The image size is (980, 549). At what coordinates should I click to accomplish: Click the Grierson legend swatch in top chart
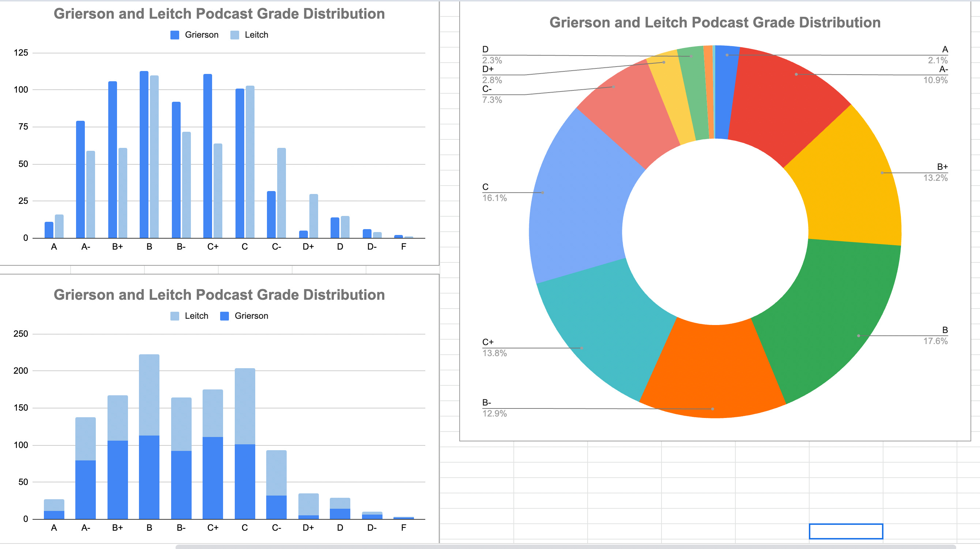175,35
